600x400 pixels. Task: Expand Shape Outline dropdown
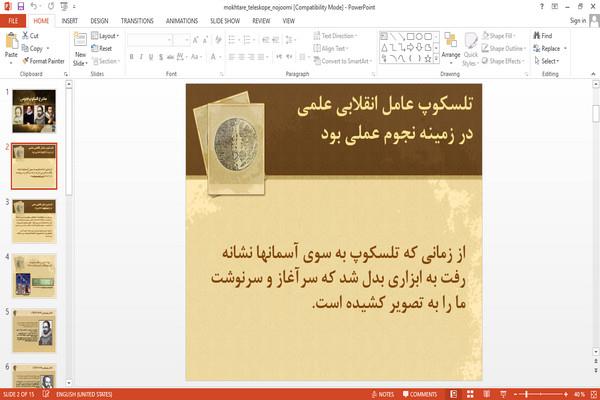click(x=504, y=48)
